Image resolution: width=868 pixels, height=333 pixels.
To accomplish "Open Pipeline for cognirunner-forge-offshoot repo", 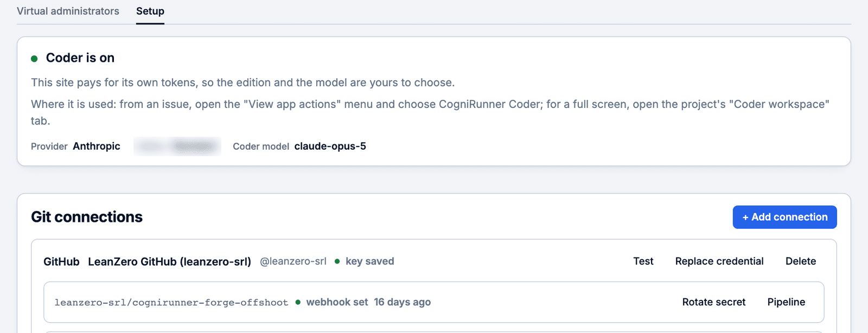I will point(786,302).
